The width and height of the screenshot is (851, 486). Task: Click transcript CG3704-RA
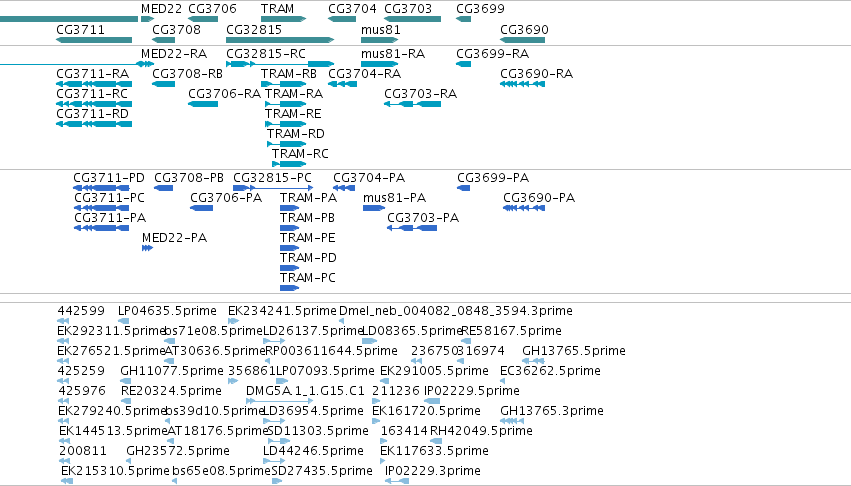[x=365, y=74]
